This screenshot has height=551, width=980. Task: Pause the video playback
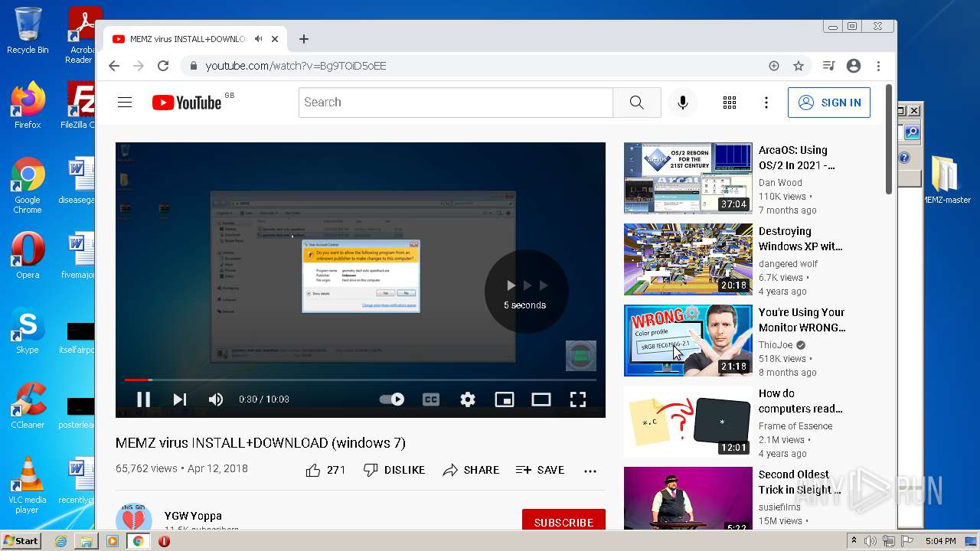click(143, 399)
